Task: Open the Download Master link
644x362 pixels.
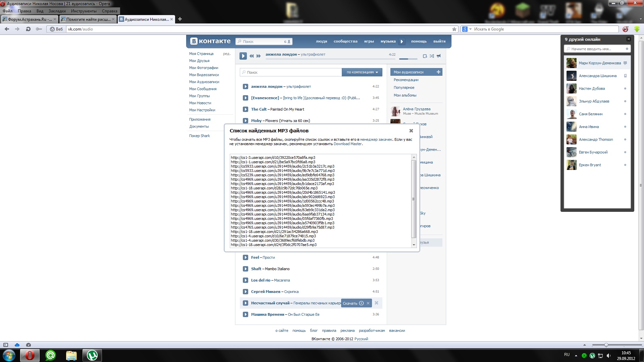Action: coord(347,144)
